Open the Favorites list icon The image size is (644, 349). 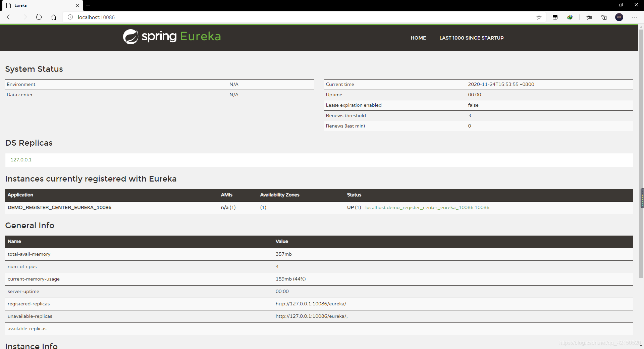tap(589, 17)
